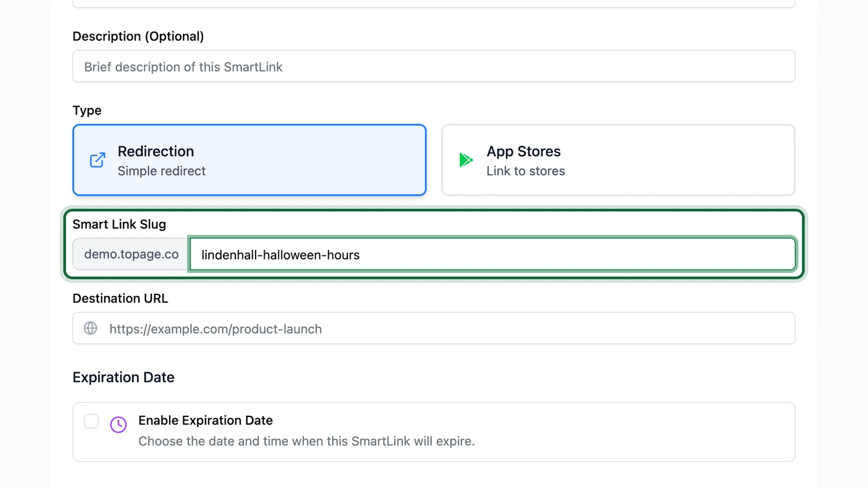Click the Destination URL label

coord(120,298)
